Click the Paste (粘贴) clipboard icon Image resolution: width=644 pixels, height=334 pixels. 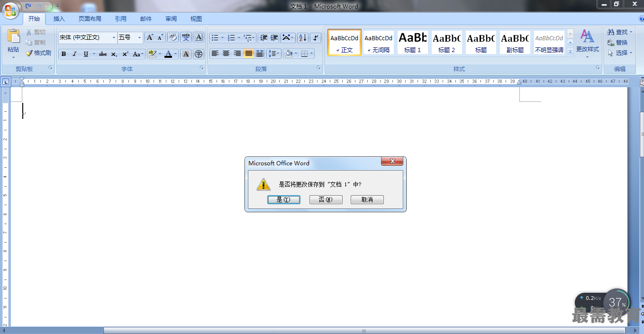coord(13,36)
